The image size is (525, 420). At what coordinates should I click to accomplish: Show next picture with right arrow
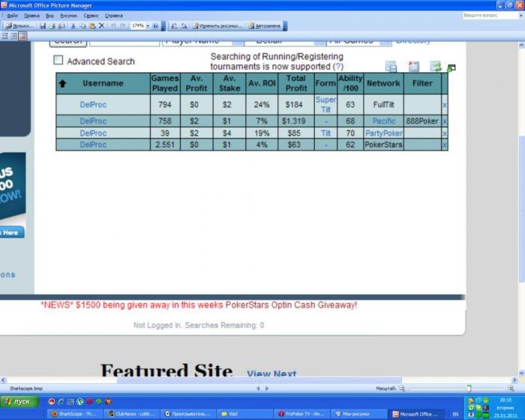coord(266,388)
